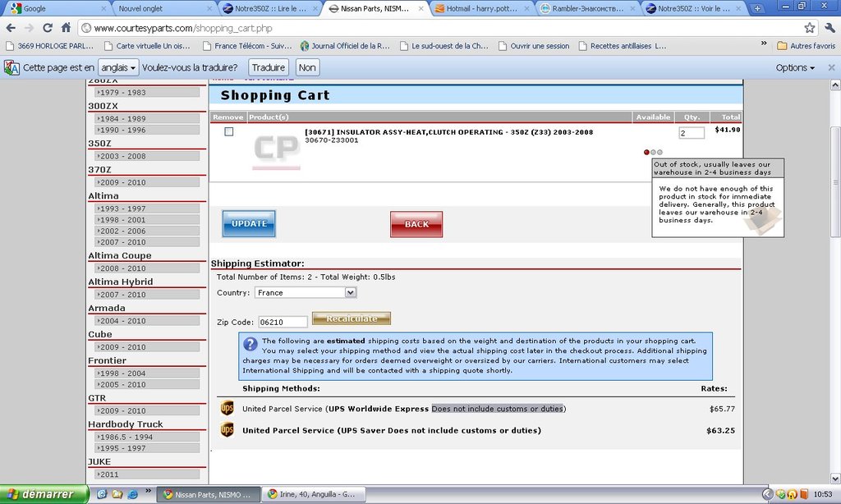The width and height of the screenshot is (841, 504).
Task: Click the red BACK button
Action: coord(416,224)
